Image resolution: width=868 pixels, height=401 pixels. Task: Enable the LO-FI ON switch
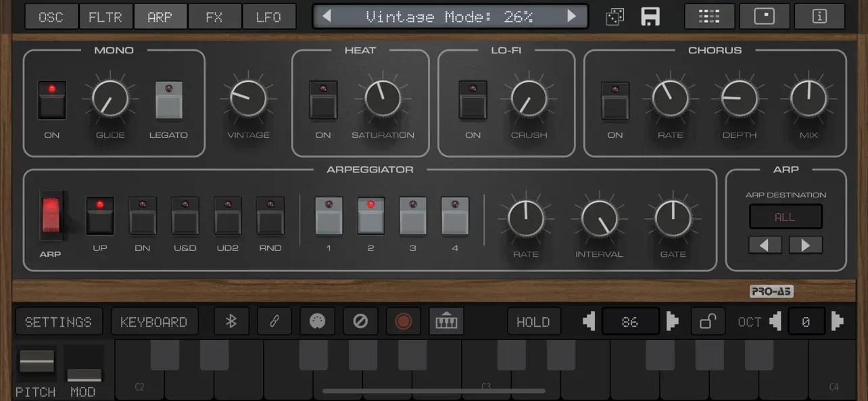[x=473, y=100]
